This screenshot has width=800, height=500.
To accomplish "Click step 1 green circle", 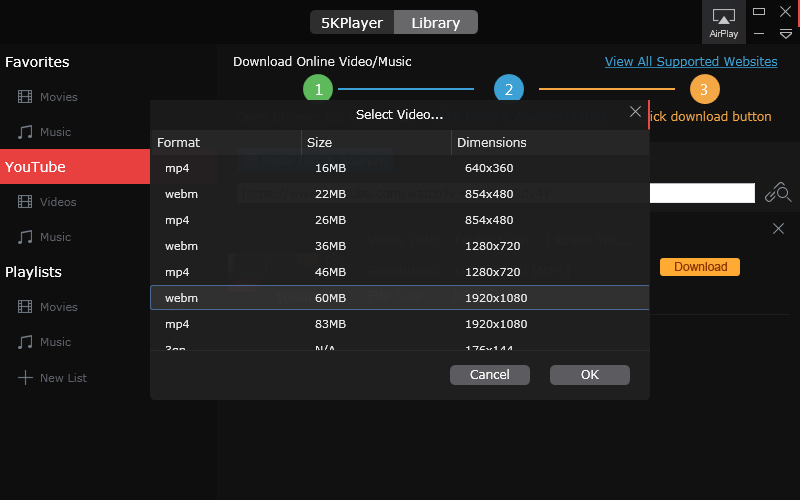I will (x=318, y=89).
